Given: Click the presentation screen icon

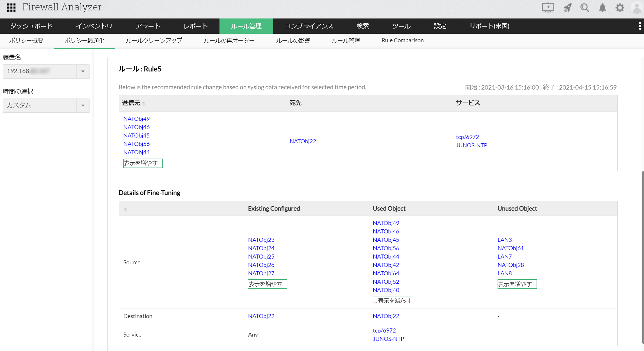Looking at the screenshot, I should 548,8.
